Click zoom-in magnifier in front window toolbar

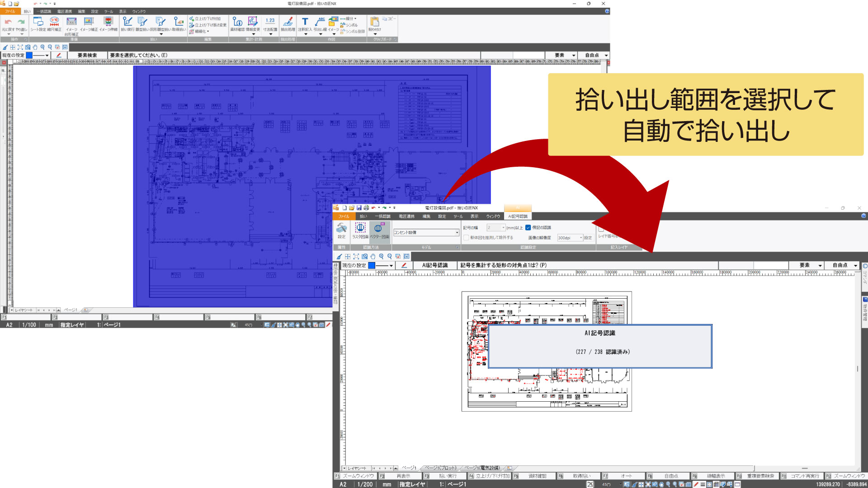coord(381,256)
